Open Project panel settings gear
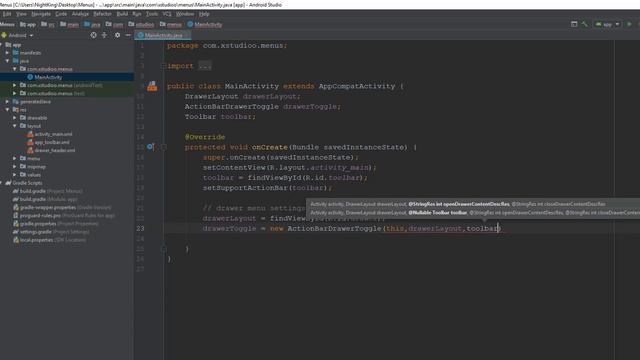Viewport: 640px width, 360px height. coord(117,35)
